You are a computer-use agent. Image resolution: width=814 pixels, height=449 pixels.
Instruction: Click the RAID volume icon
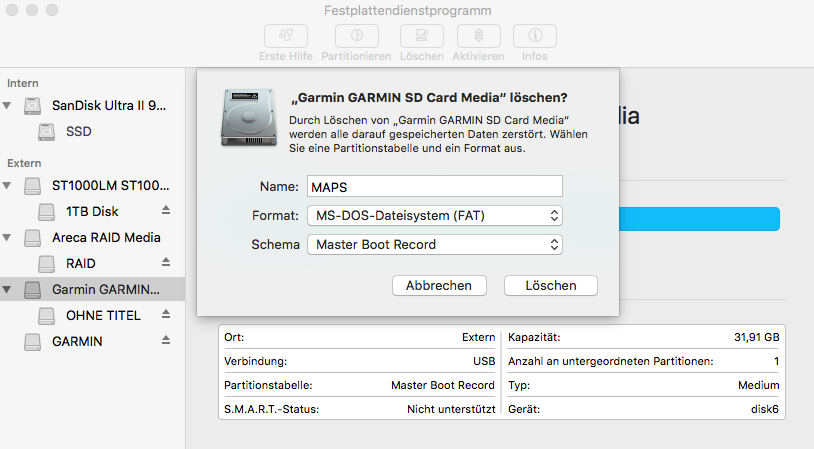click(x=46, y=264)
